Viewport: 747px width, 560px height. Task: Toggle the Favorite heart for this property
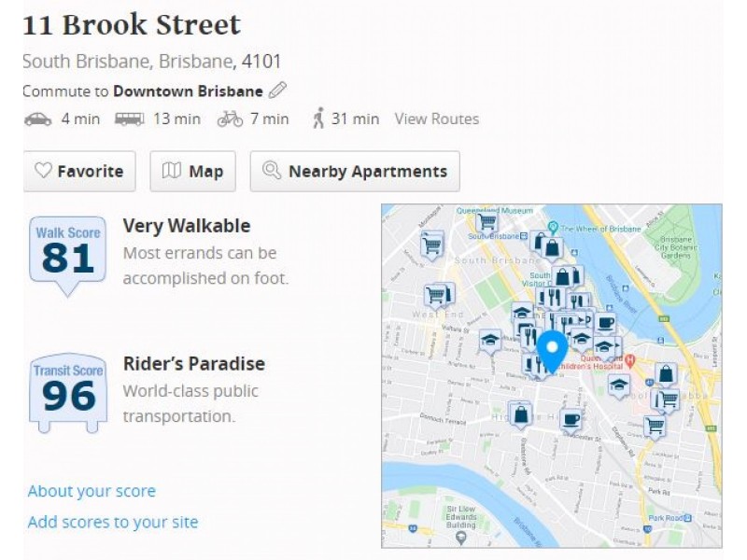coord(79,171)
